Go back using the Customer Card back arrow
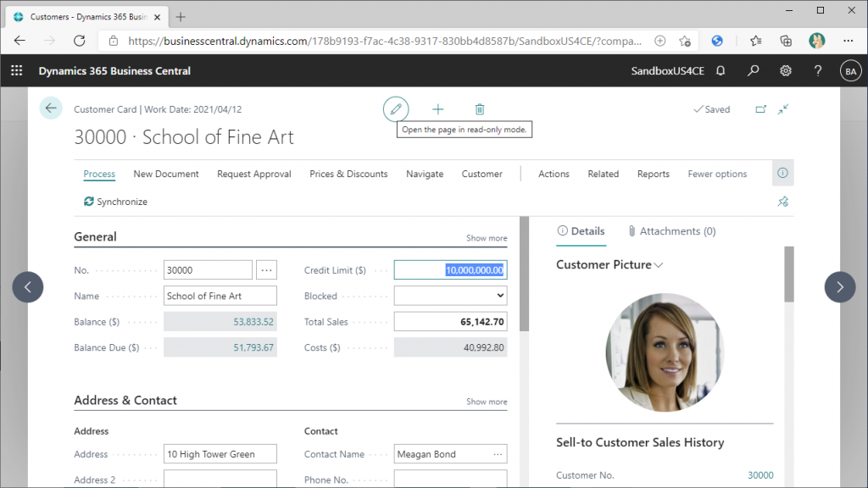 (51, 108)
